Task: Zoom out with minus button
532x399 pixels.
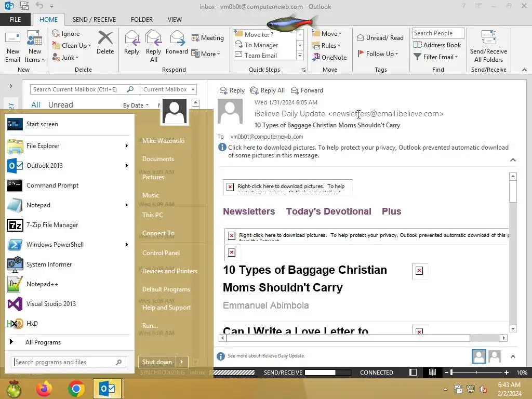Action: tap(447, 372)
